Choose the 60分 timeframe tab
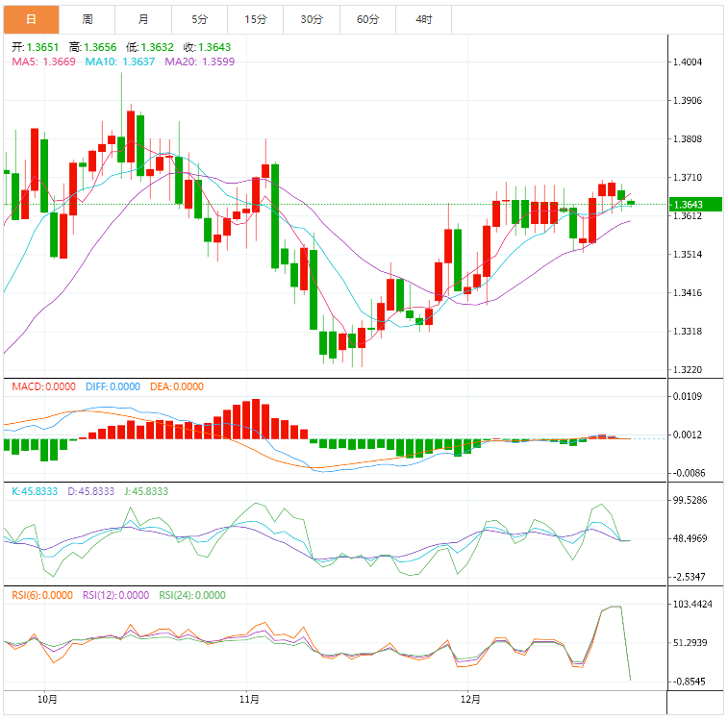The width and height of the screenshot is (728, 720). (366, 19)
